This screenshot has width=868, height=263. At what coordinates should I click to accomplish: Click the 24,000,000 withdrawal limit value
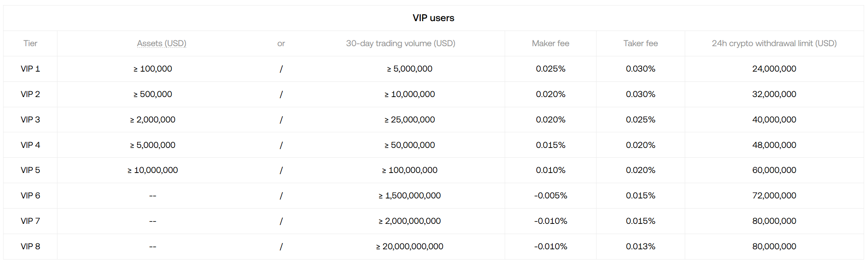(x=774, y=69)
